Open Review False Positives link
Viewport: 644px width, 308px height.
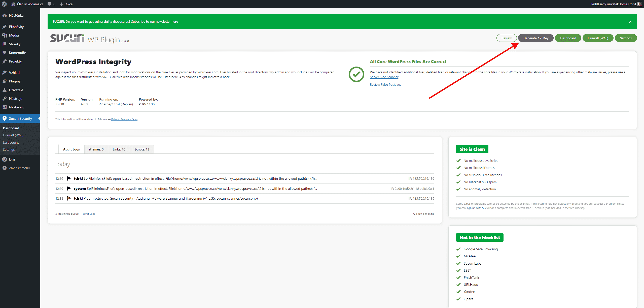tap(385, 85)
